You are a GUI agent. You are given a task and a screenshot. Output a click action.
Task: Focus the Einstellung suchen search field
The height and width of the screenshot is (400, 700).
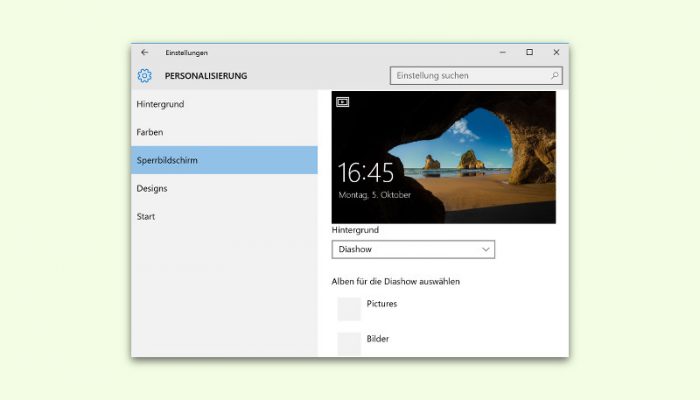point(476,75)
